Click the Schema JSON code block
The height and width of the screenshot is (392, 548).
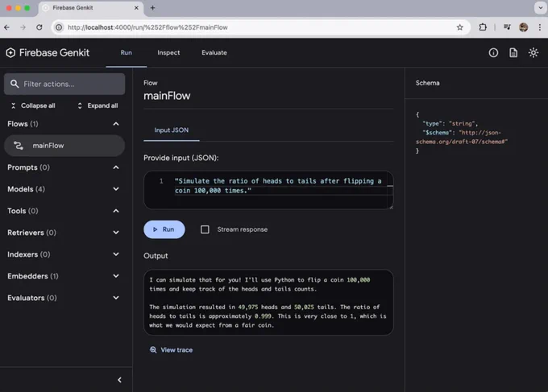pos(462,133)
